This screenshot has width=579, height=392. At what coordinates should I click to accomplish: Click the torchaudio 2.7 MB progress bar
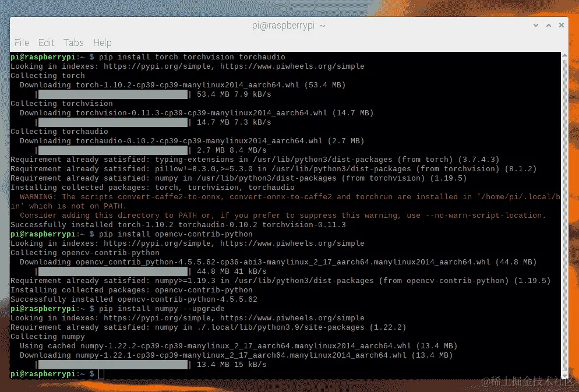point(112,150)
